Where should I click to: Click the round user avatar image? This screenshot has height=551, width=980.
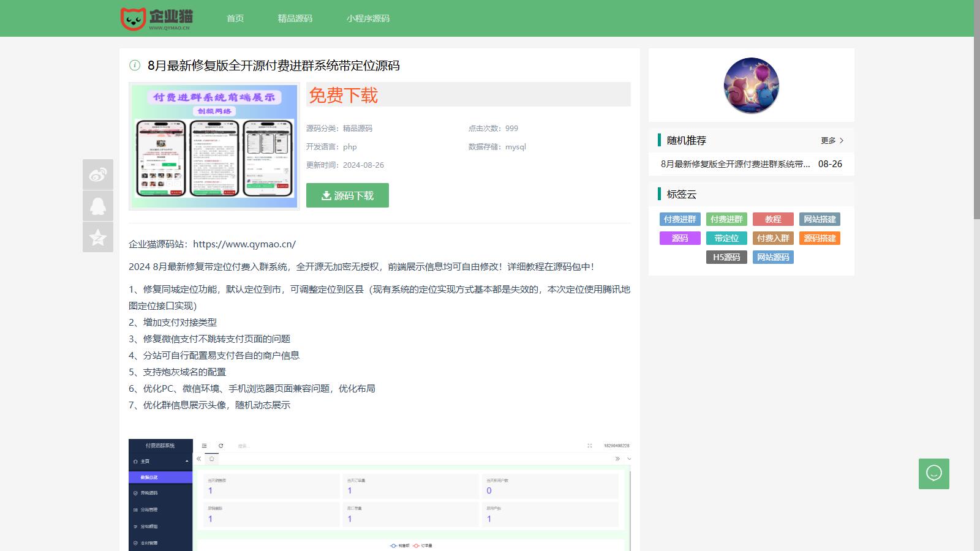[x=751, y=86]
